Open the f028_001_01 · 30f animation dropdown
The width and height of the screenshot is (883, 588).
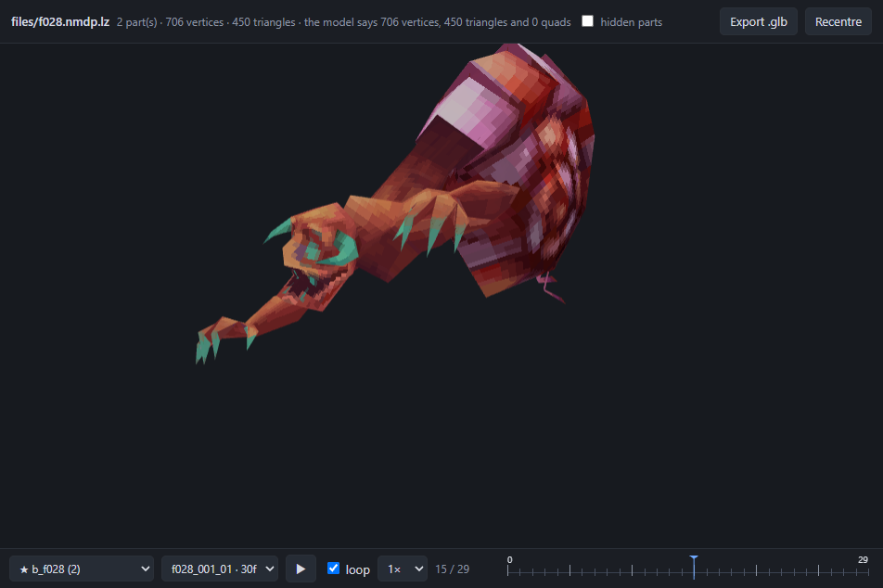(220, 569)
